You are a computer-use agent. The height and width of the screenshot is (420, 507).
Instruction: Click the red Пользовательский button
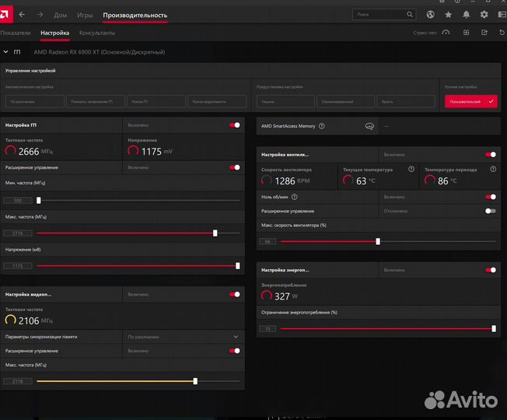pyautogui.click(x=471, y=102)
